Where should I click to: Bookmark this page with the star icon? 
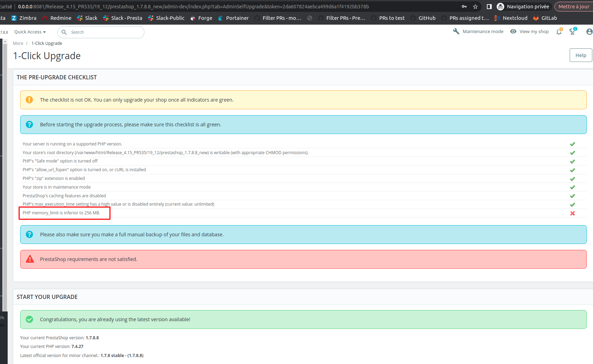pos(475,7)
